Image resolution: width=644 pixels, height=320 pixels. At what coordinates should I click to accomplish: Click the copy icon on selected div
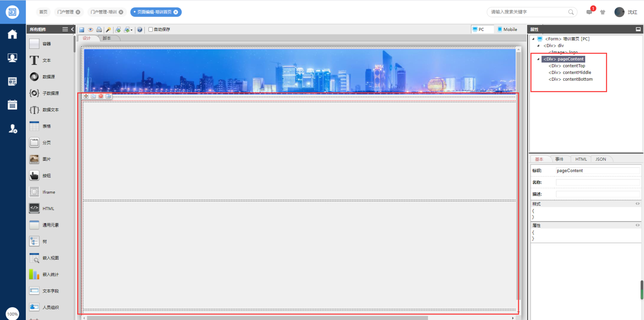point(94,96)
